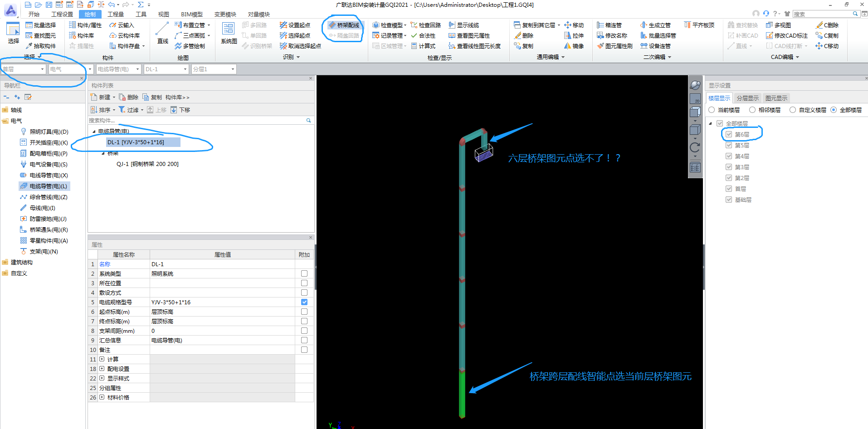Toggle 附加 checkbox for 电缆规格型号 row
This screenshot has height=429, width=868.
(x=304, y=302)
